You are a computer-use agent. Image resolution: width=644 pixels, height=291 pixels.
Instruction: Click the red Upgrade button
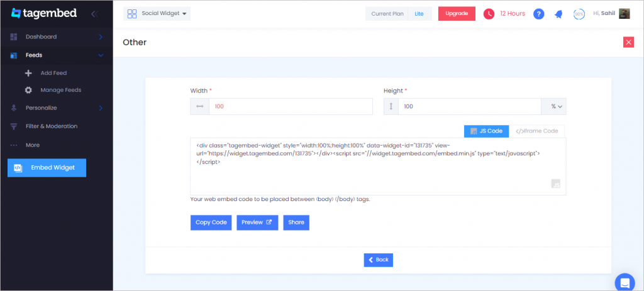pyautogui.click(x=457, y=14)
